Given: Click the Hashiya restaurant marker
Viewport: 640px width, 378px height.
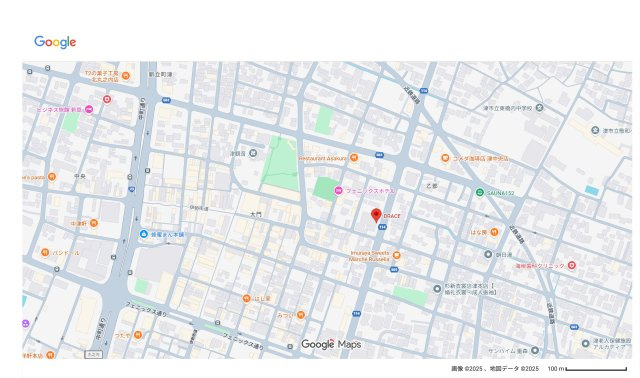Looking at the screenshot, I should coord(246,298).
